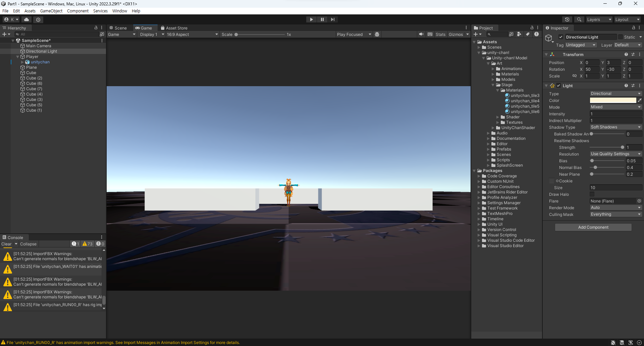Open Flare object picker circle

[639, 201]
